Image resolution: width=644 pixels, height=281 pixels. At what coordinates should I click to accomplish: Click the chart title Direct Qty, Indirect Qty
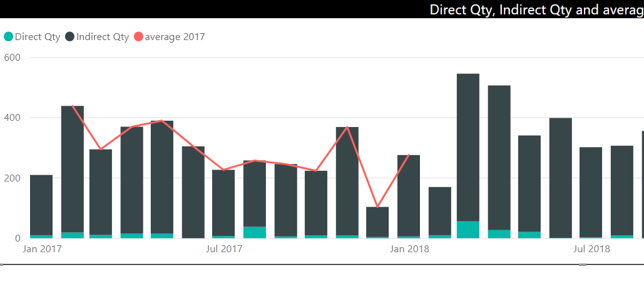pyautogui.click(x=537, y=10)
